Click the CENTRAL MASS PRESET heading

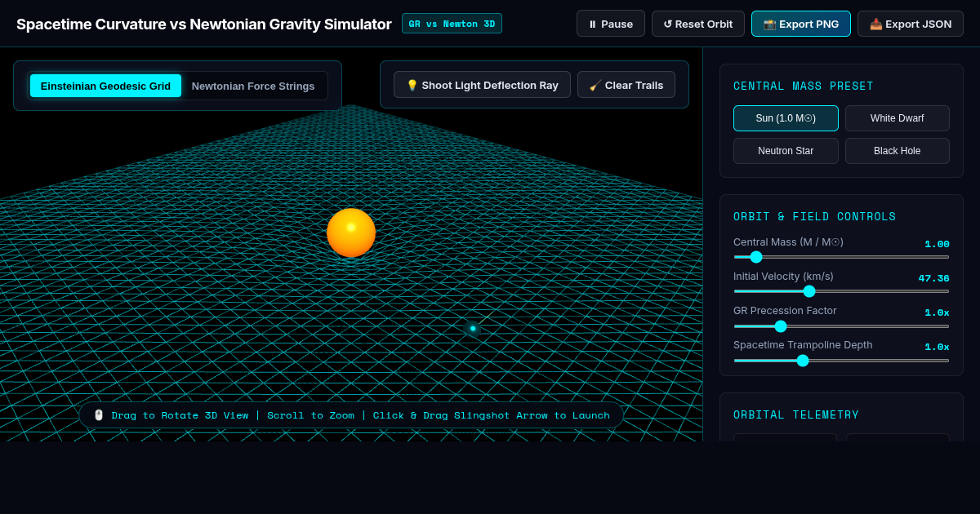tap(804, 86)
